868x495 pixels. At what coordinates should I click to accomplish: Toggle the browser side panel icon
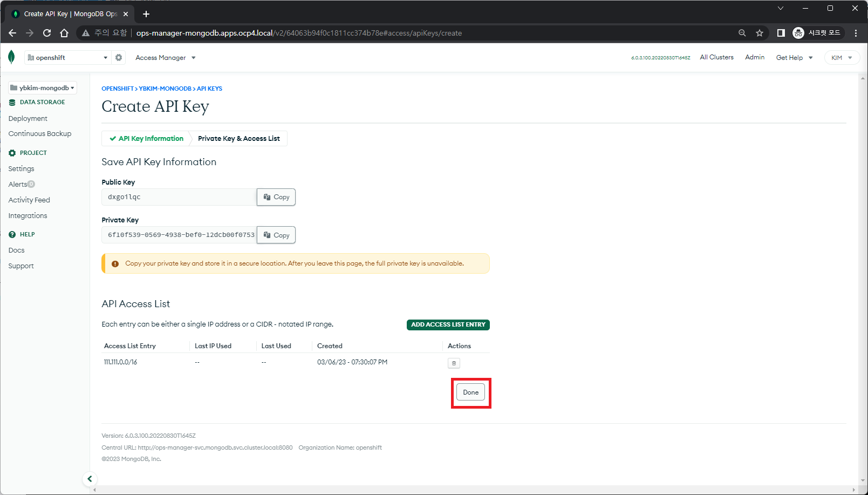point(781,33)
